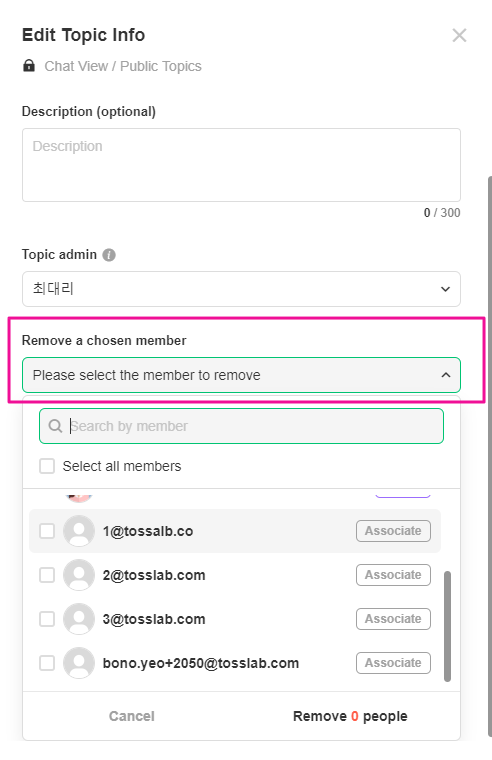
Task: Click avatar of 1@tossalb.co
Action: 79,531
